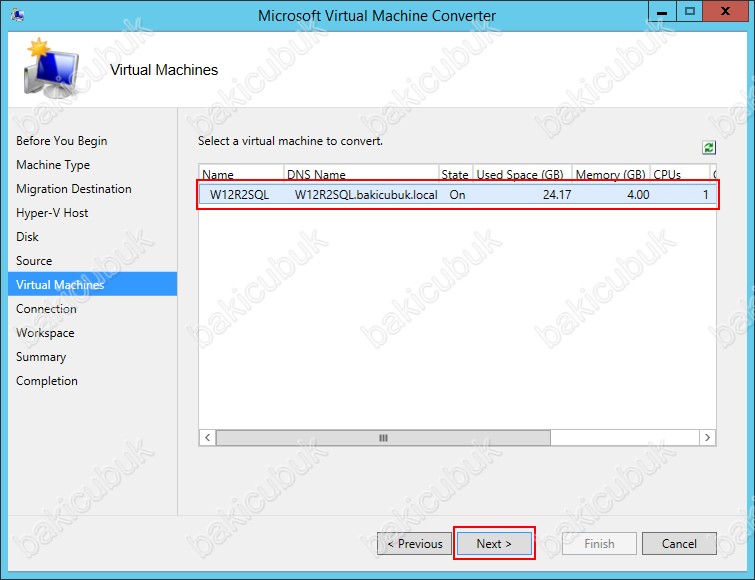Screen dimensions: 755x580
Task: Click the Virtual Machines wizard header icon
Action: coord(51,68)
